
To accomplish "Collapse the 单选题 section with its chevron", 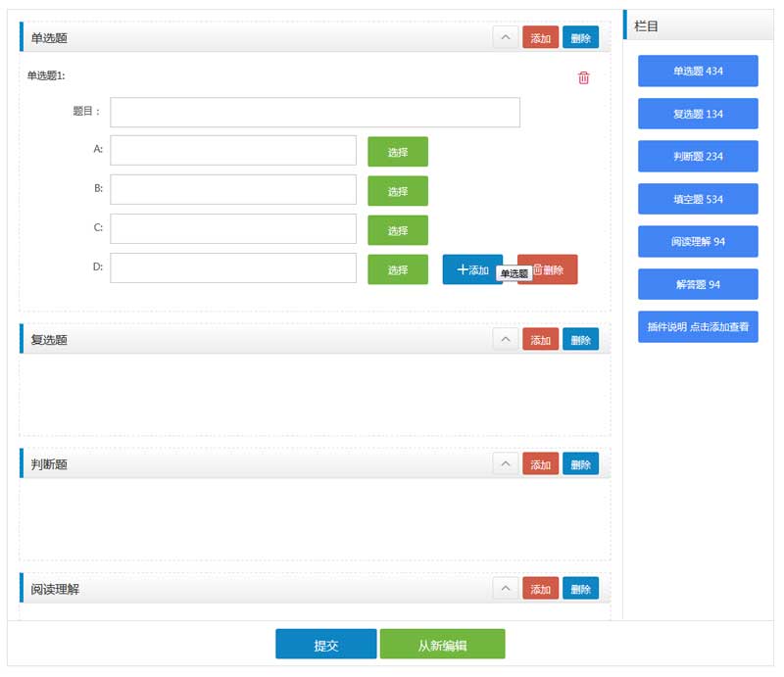I will 505,38.
